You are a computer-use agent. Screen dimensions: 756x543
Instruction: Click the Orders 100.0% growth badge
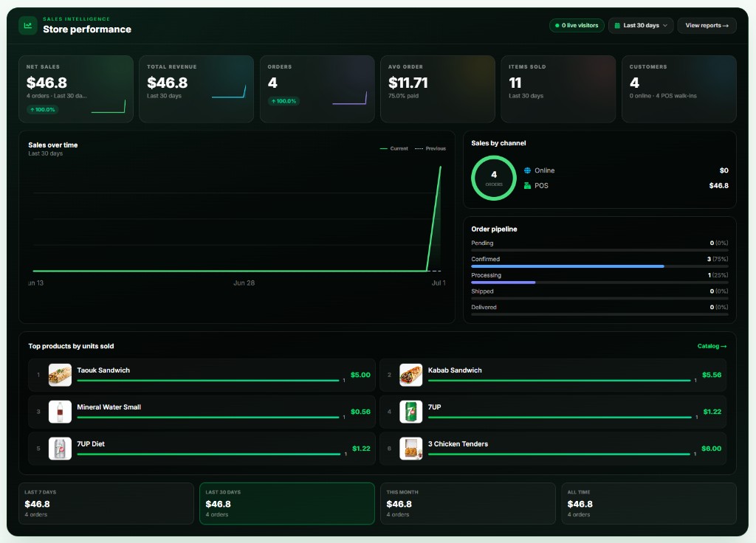[283, 101]
